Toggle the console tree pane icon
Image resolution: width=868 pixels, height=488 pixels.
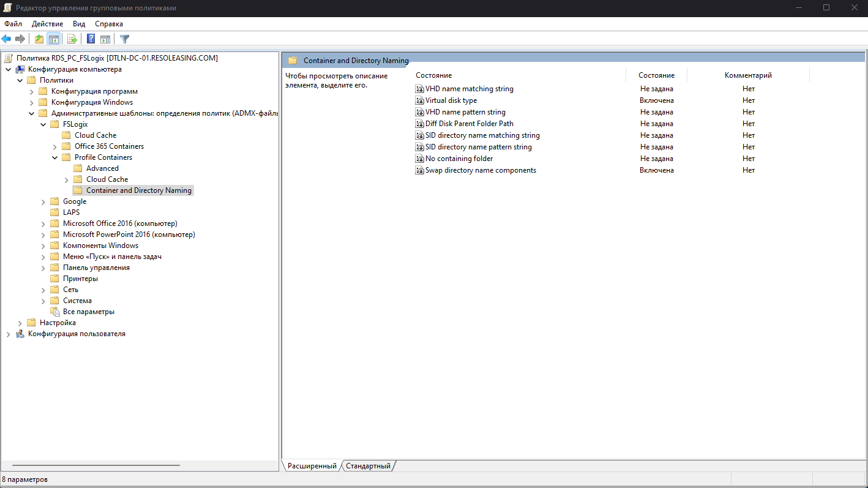54,39
